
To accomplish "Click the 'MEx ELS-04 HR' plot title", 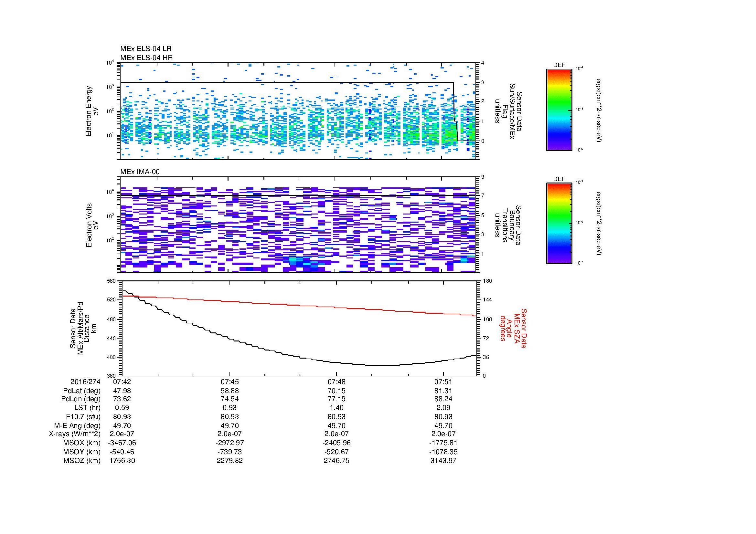I will 146,58.
